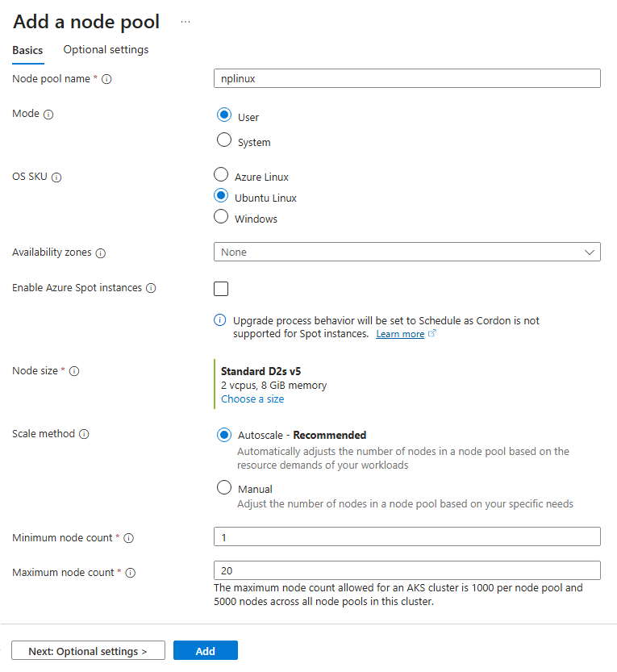This screenshot has height=672, width=617.
Task: Click info icon beside Enable Azure Spot instances
Action: (x=151, y=288)
